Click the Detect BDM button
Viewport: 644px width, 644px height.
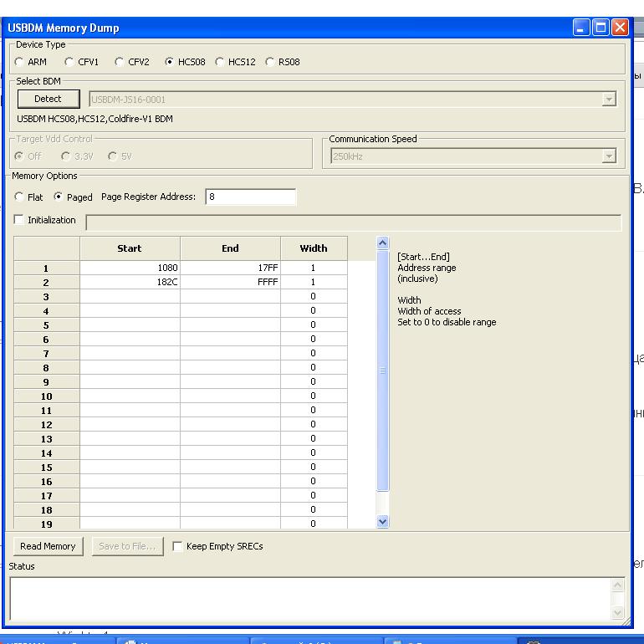pos(48,99)
